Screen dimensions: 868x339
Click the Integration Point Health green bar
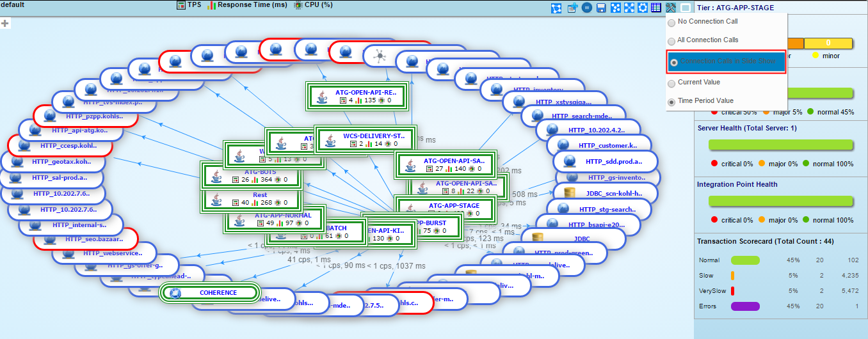[x=781, y=201]
